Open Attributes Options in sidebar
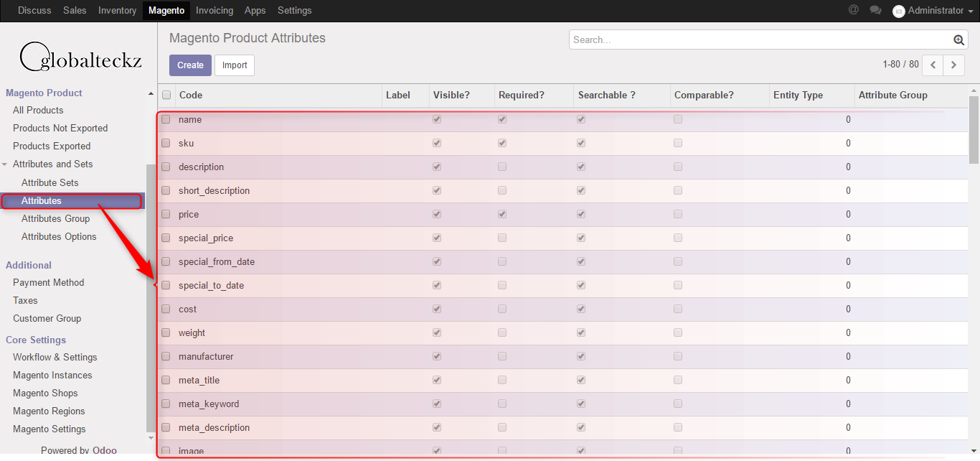The height and width of the screenshot is (461, 980). (59, 237)
